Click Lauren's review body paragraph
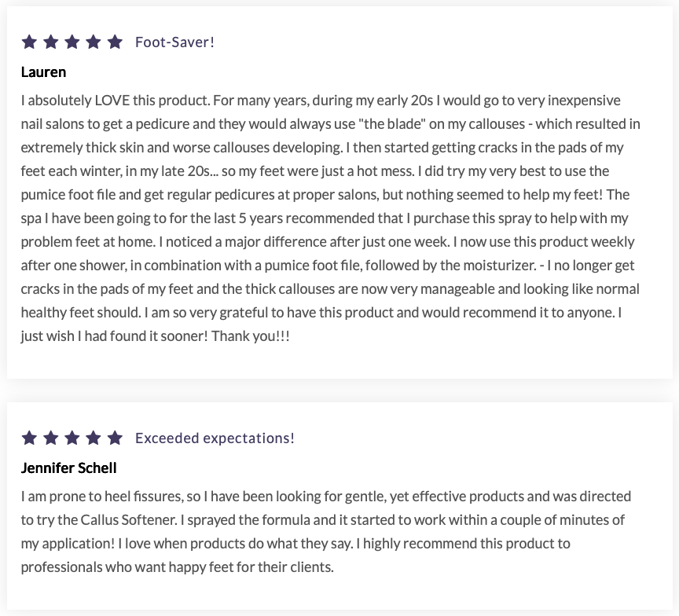 pyautogui.click(x=330, y=218)
